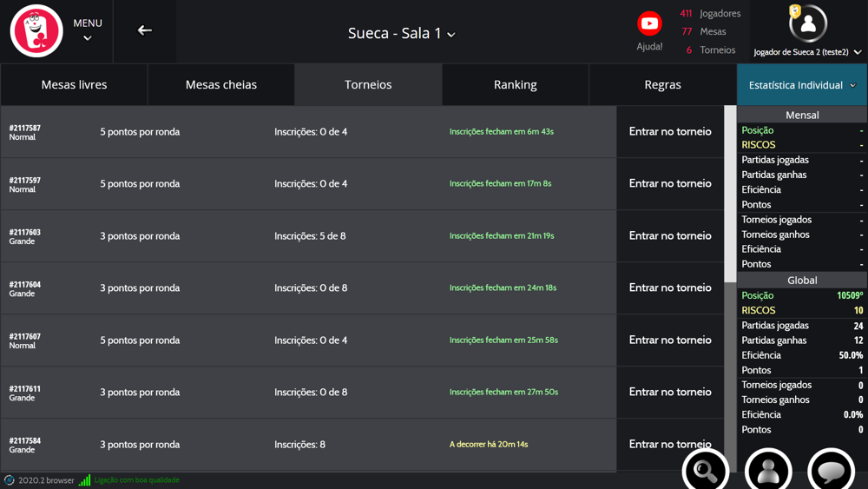Open the chat speech bubble button

tap(831, 470)
